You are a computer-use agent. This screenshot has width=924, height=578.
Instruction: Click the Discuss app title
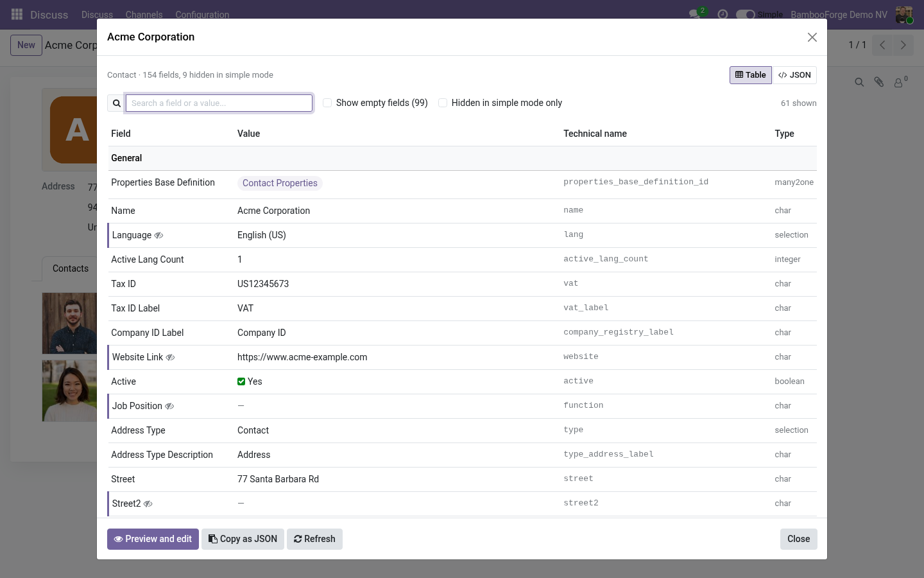[49, 15]
